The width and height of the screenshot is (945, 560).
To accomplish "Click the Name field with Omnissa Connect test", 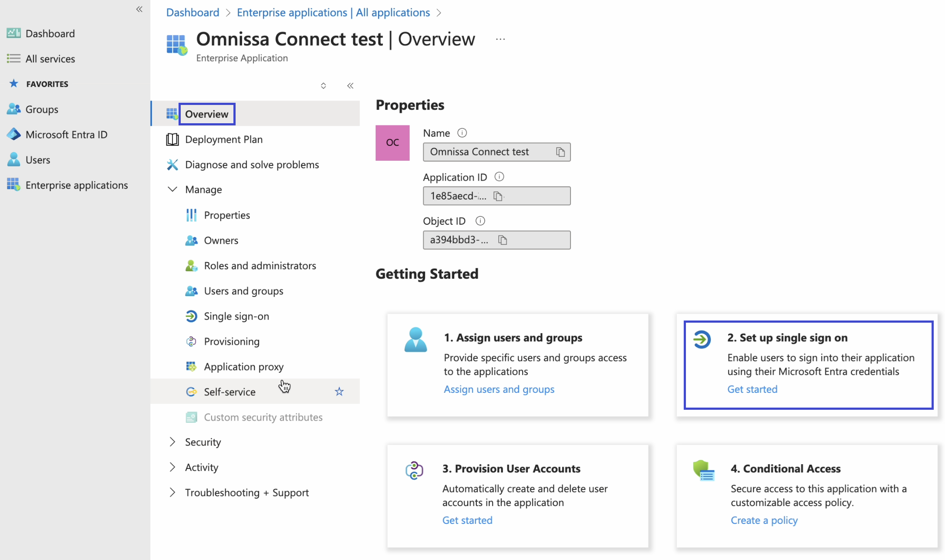I will click(x=497, y=152).
